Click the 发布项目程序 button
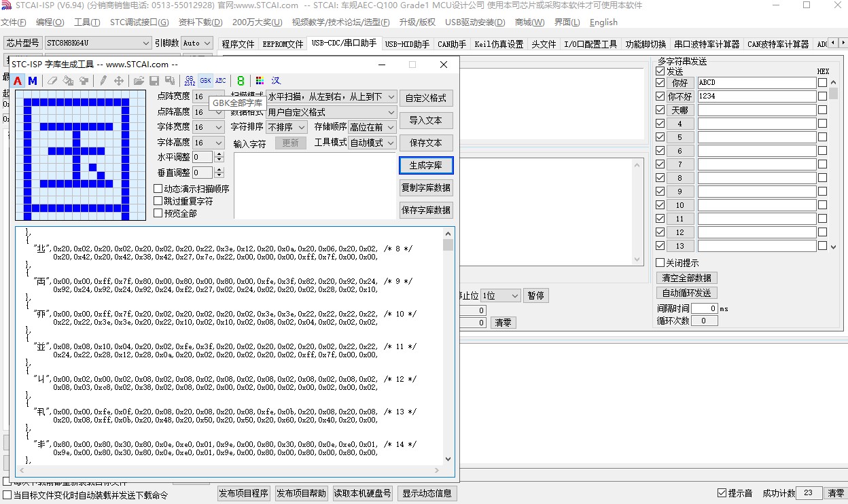The width and height of the screenshot is (848, 504). (x=244, y=493)
